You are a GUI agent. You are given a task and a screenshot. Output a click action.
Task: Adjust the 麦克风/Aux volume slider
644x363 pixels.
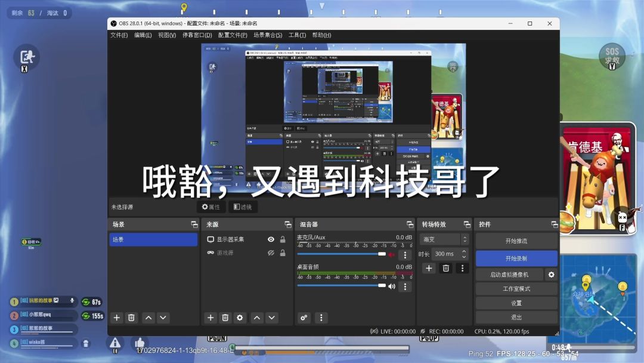click(341, 254)
